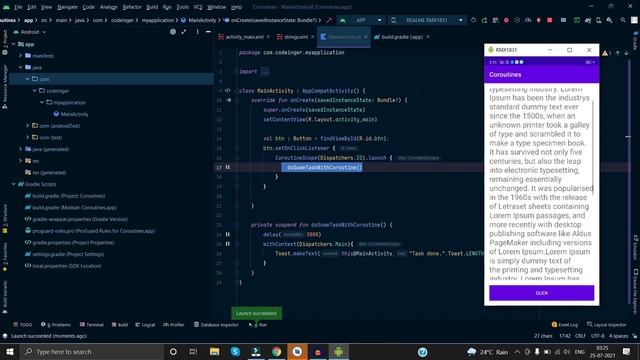640x360 pixels.
Task: Click File Explorer icon on taskbar
Action: coord(215,351)
